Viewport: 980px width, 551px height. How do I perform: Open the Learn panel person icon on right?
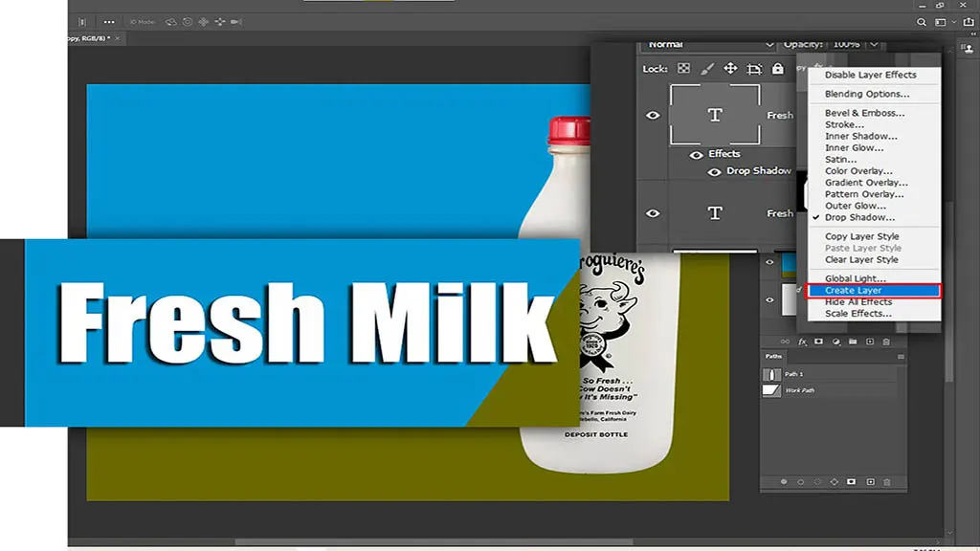click(x=968, y=48)
